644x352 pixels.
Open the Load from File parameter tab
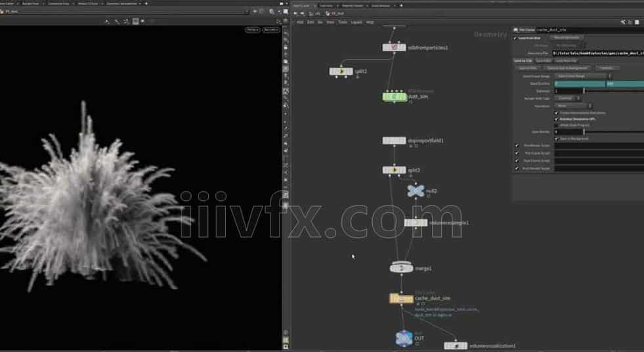point(566,61)
